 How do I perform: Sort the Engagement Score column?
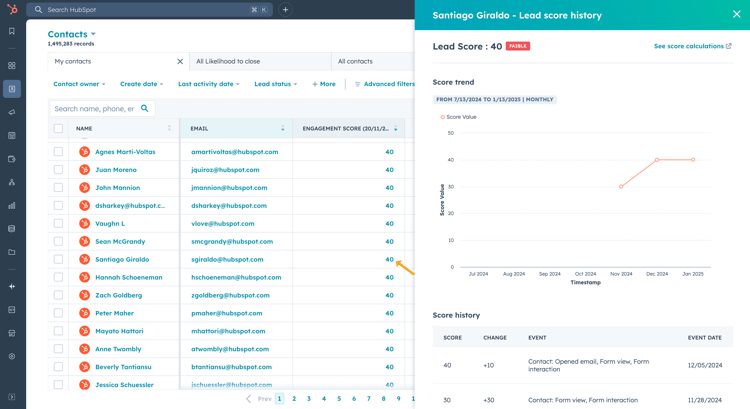[396, 128]
